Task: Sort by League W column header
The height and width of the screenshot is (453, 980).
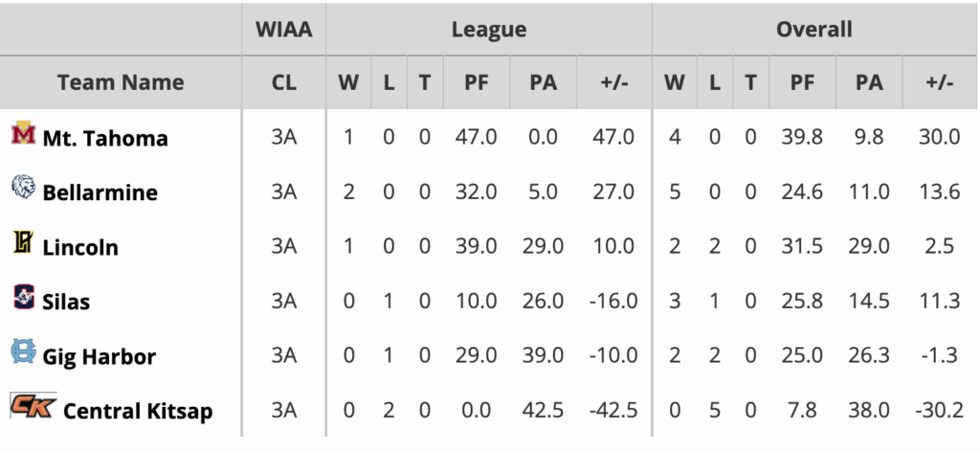Action: [348, 82]
